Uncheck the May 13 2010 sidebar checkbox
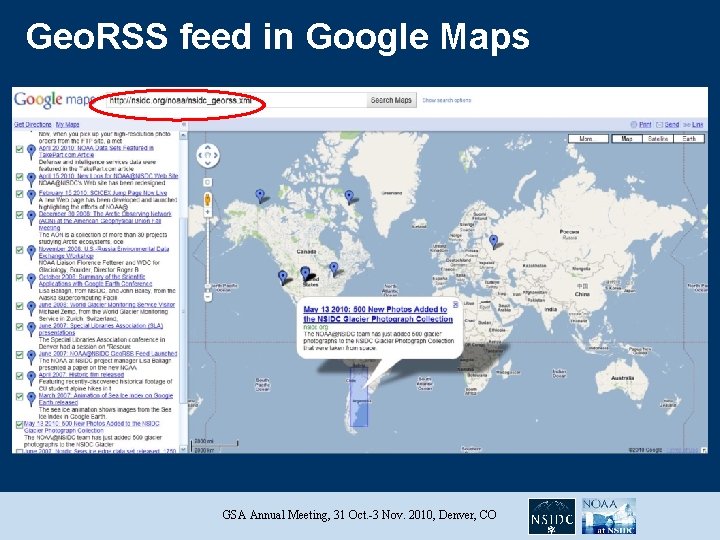The width and height of the screenshot is (720, 540). point(19,425)
